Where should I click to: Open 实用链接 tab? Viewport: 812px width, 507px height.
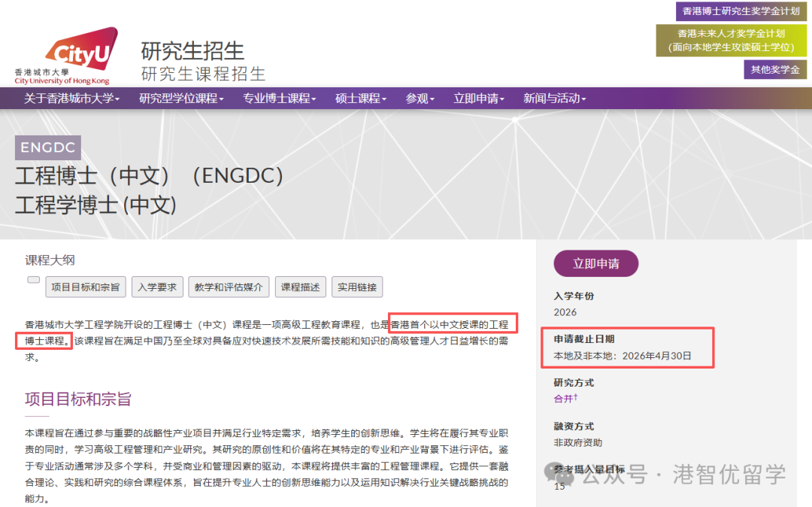357,287
